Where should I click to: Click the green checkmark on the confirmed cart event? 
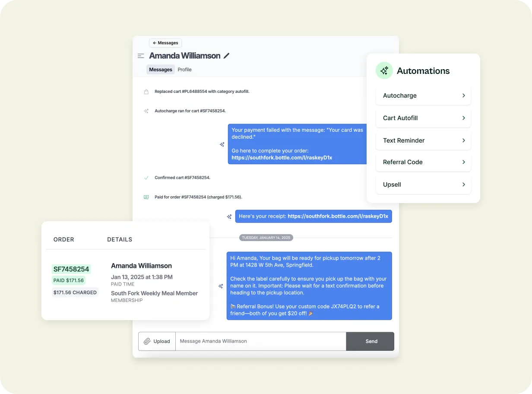[x=146, y=178]
